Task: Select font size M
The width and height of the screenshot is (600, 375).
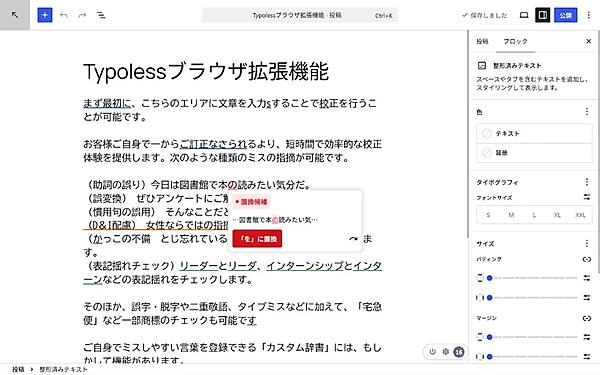Action: [x=511, y=215]
